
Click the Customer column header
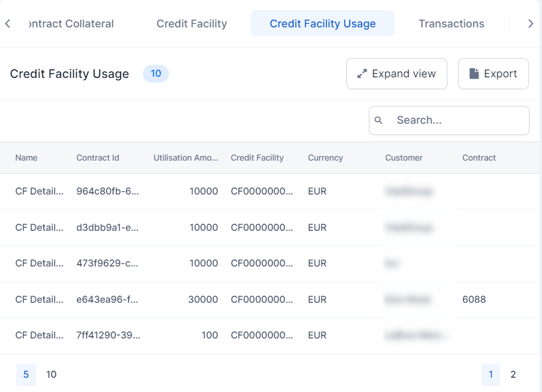tap(403, 158)
